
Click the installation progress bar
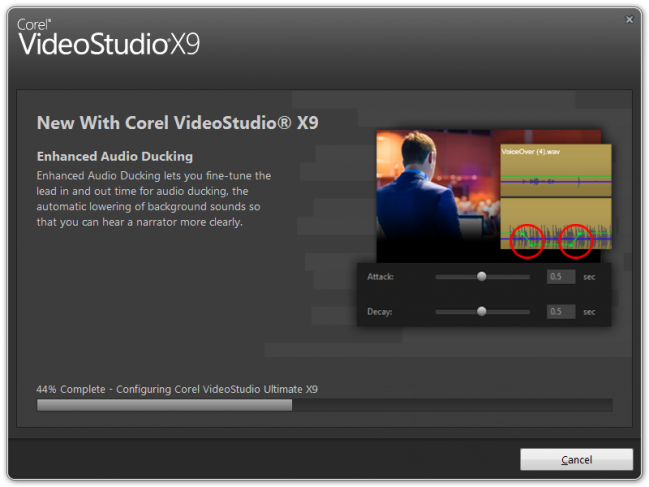(x=324, y=405)
